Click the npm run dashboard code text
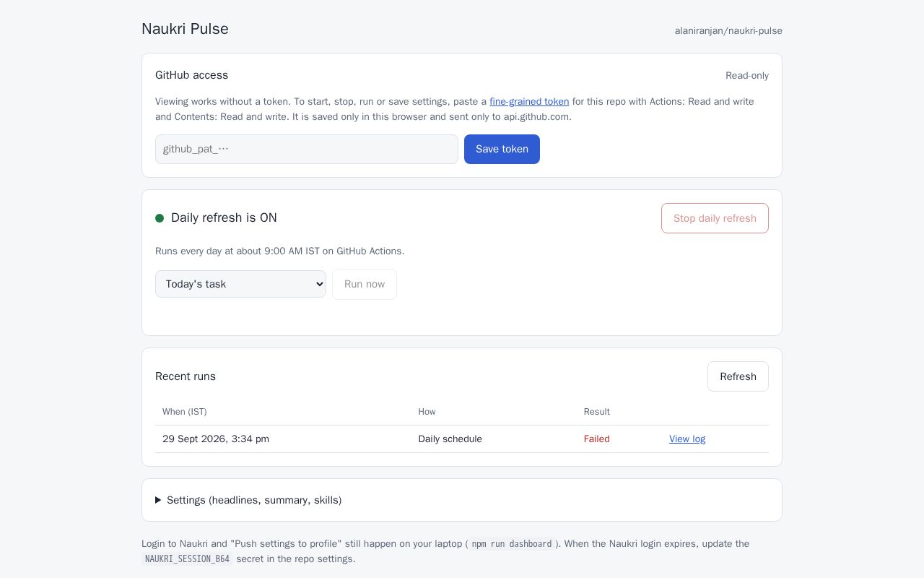The height and width of the screenshot is (578, 924). pyautogui.click(x=512, y=544)
